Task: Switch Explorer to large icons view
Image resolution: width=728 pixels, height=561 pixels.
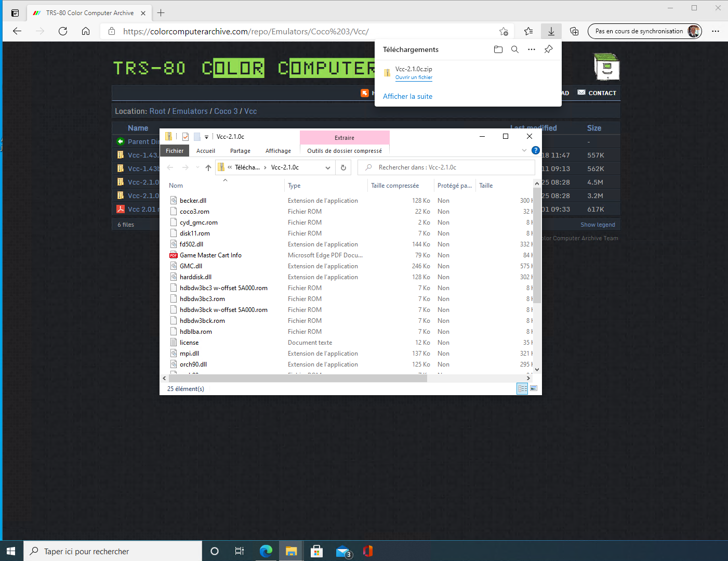Action: click(534, 389)
